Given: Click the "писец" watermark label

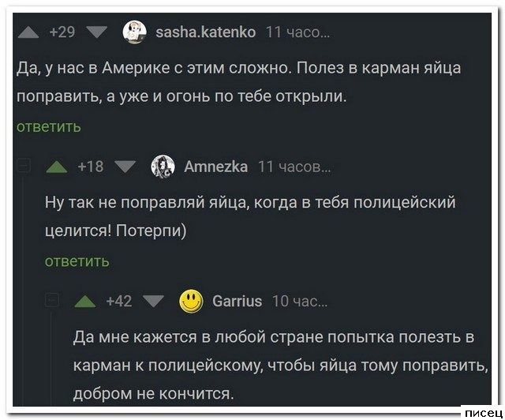Looking at the screenshot, I should coord(482,412).
